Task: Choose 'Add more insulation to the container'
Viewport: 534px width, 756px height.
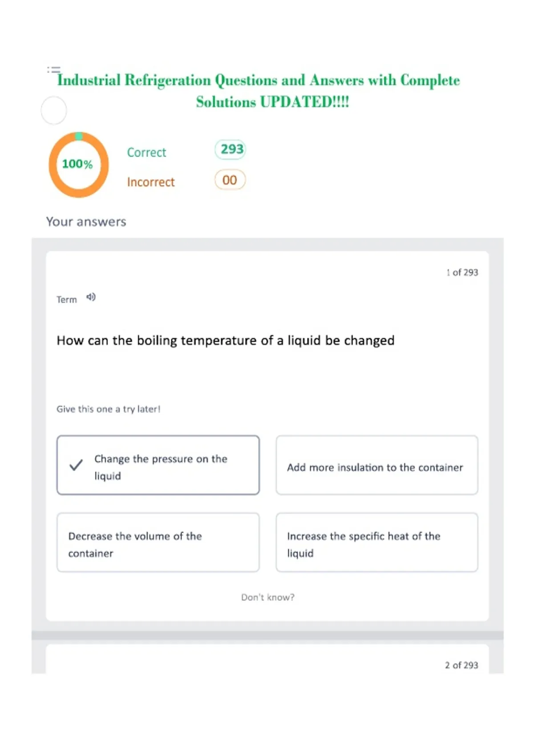Action: point(377,465)
